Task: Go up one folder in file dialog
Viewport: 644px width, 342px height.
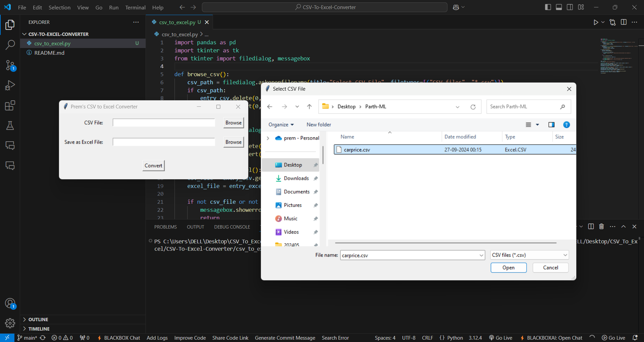Action: pos(309,107)
